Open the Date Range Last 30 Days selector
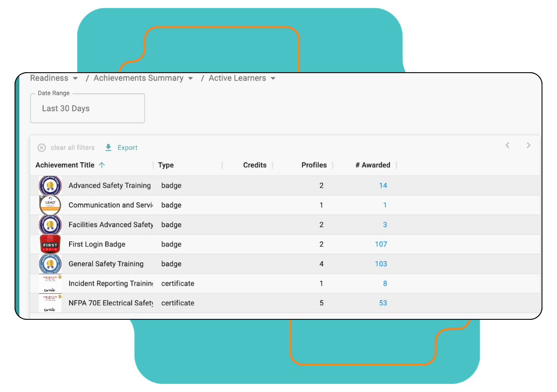The width and height of the screenshot is (557, 392). [87, 108]
